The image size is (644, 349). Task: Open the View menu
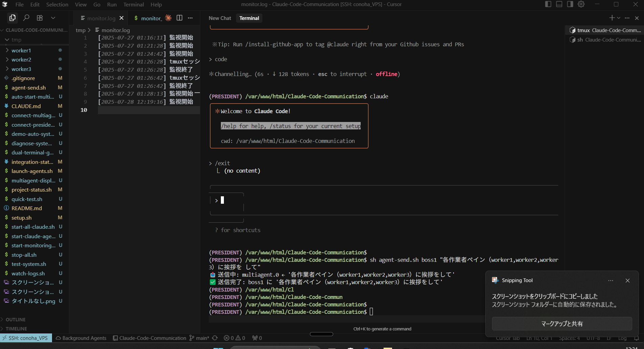pyautogui.click(x=81, y=4)
